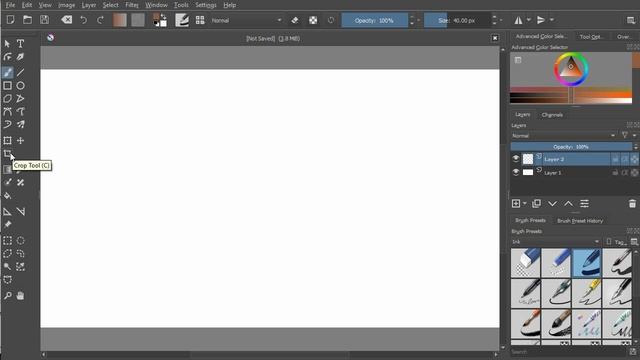Create a new document from toolbar
The width and height of the screenshot is (640, 360).
point(11,20)
